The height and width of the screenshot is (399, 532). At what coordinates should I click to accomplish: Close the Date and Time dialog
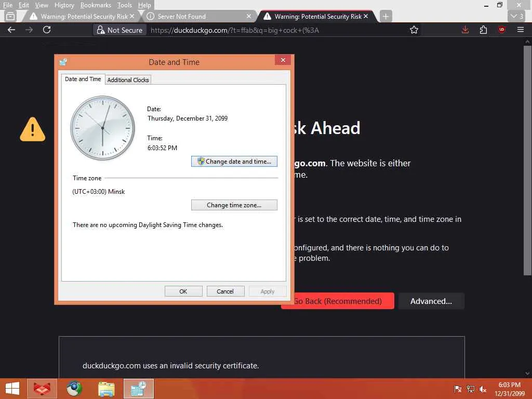click(283, 60)
